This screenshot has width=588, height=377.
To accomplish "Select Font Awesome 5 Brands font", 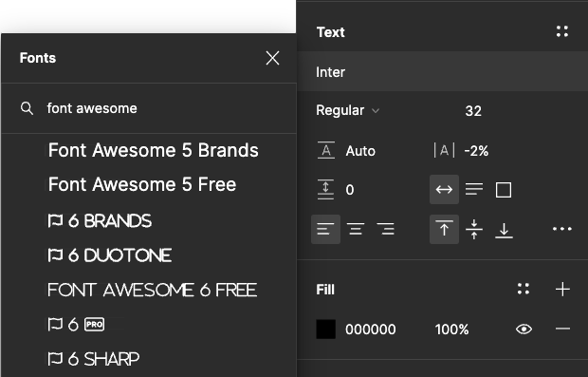I will pyautogui.click(x=154, y=150).
